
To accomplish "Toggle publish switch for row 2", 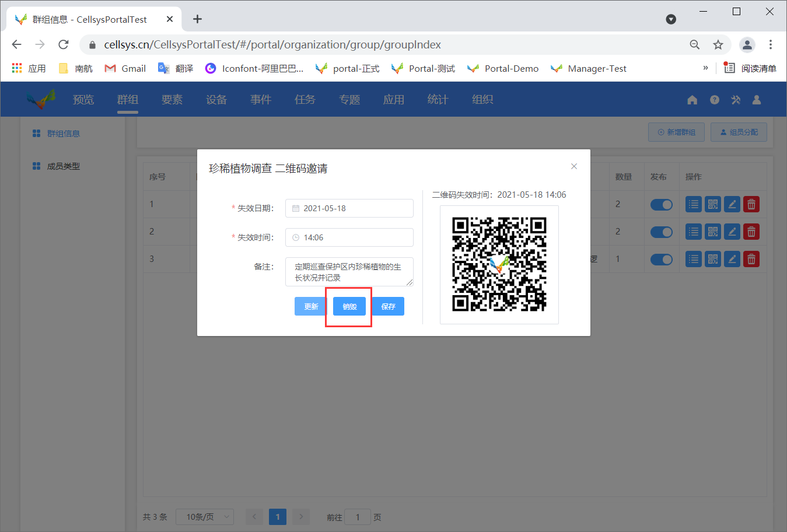I will point(662,232).
